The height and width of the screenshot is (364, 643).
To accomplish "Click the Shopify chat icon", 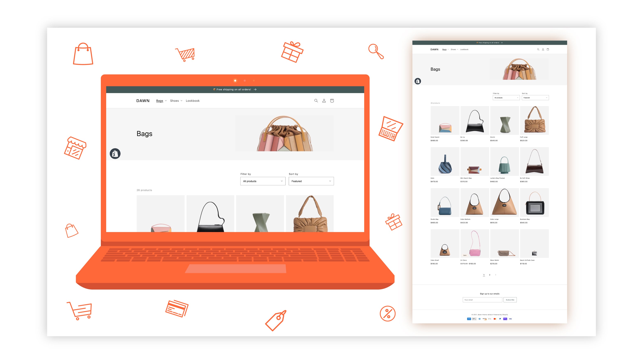I will (x=115, y=153).
